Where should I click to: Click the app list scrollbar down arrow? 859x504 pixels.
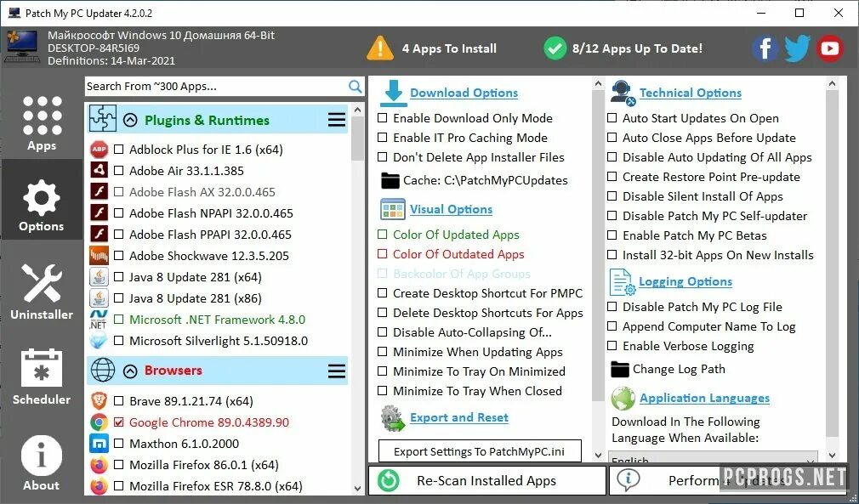point(358,489)
